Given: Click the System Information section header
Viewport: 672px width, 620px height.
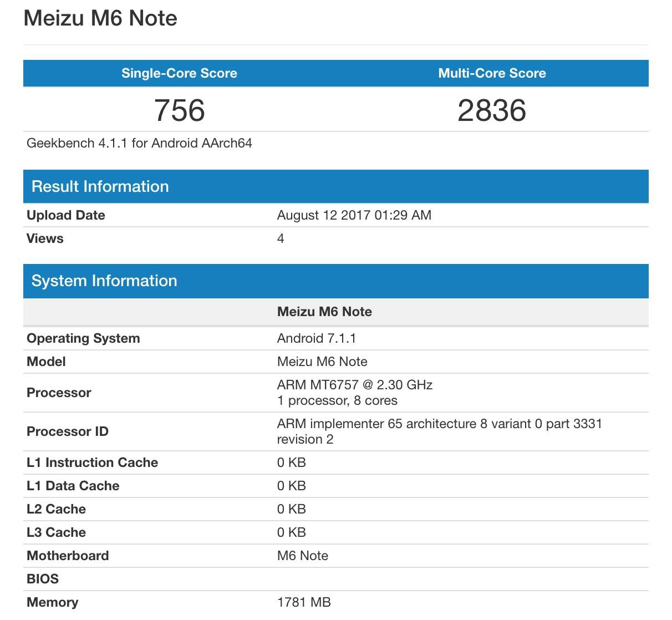Looking at the screenshot, I should (104, 281).
